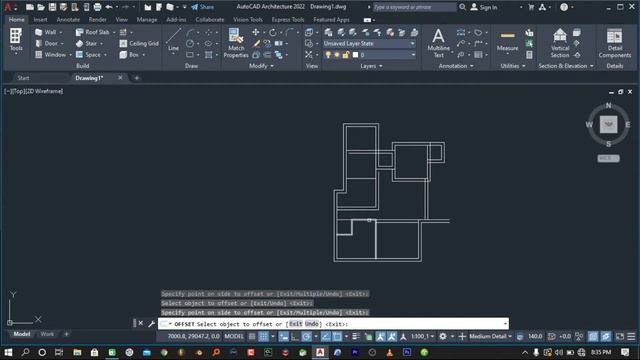Toggle the grid display in status bar
640x360 pixels.
(x=252, y=336)
